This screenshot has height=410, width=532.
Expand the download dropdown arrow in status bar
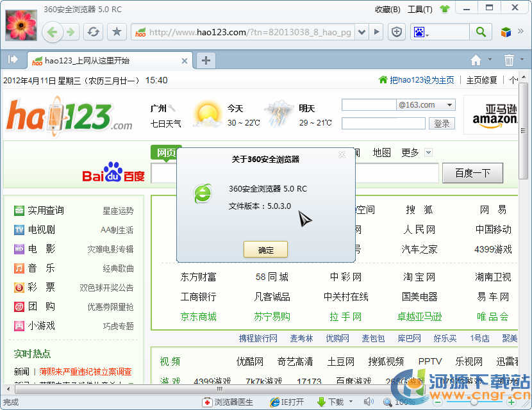[351, 402]
